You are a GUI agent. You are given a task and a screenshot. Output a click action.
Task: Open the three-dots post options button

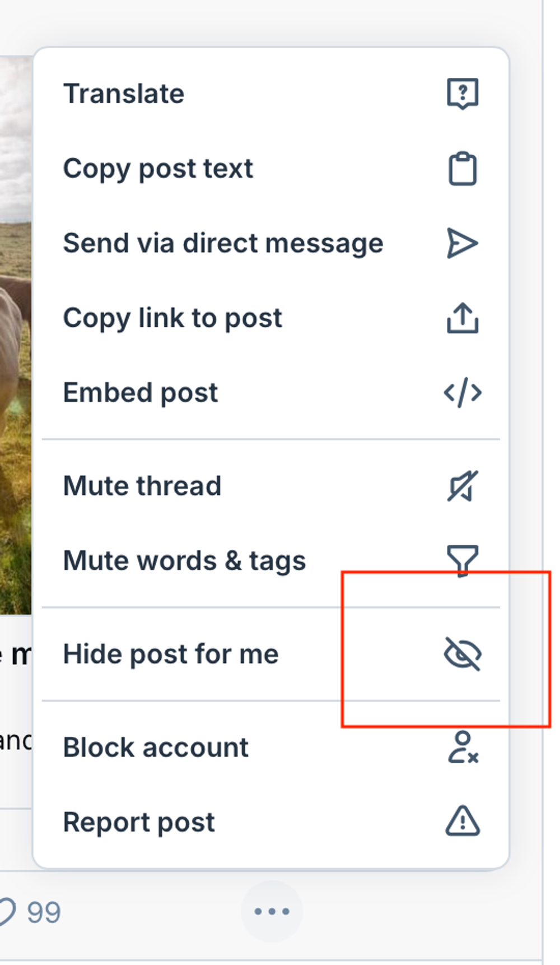(272, 911)
